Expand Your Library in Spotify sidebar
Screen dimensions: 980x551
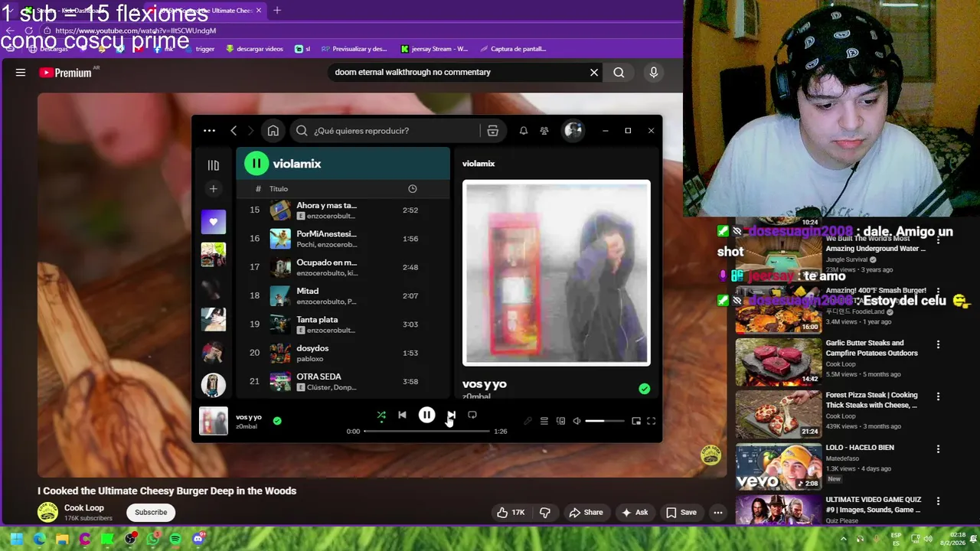pos(214,165)
